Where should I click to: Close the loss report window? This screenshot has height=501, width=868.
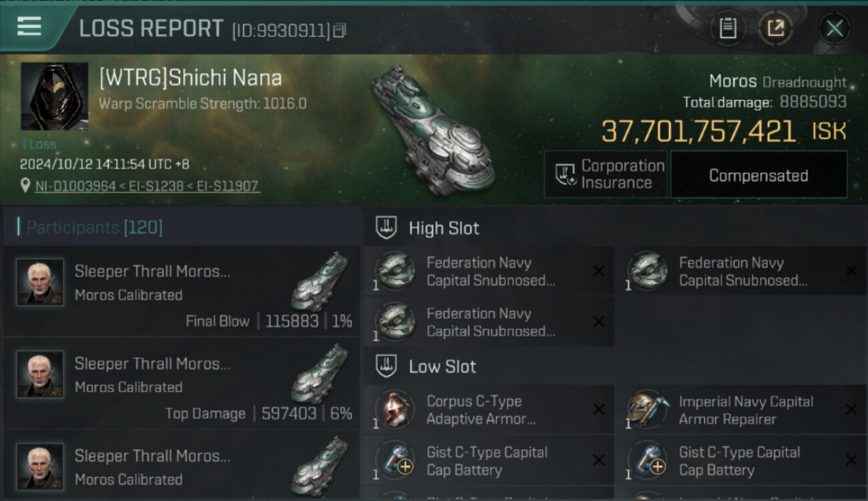(834, 29)
